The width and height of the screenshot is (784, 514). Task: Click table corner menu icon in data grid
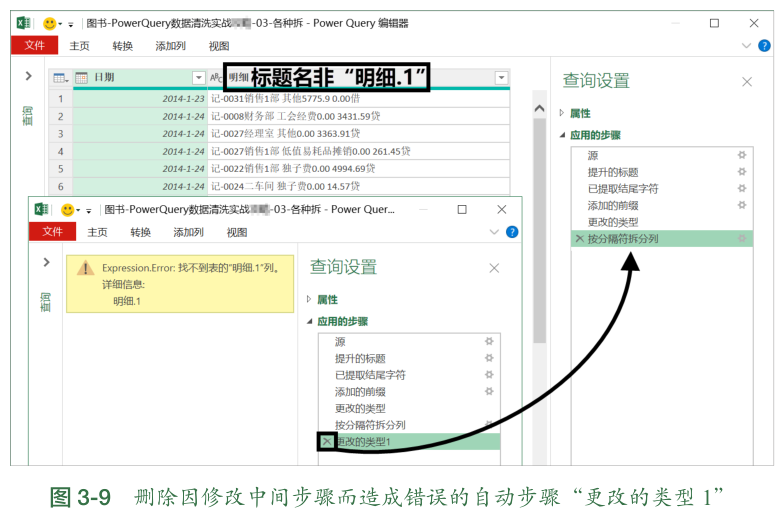(60, 78)
